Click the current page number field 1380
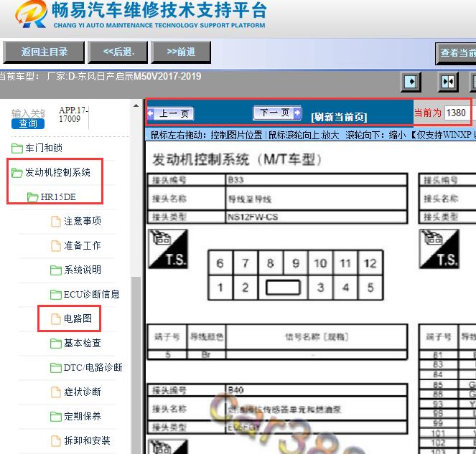 (457, 113)
